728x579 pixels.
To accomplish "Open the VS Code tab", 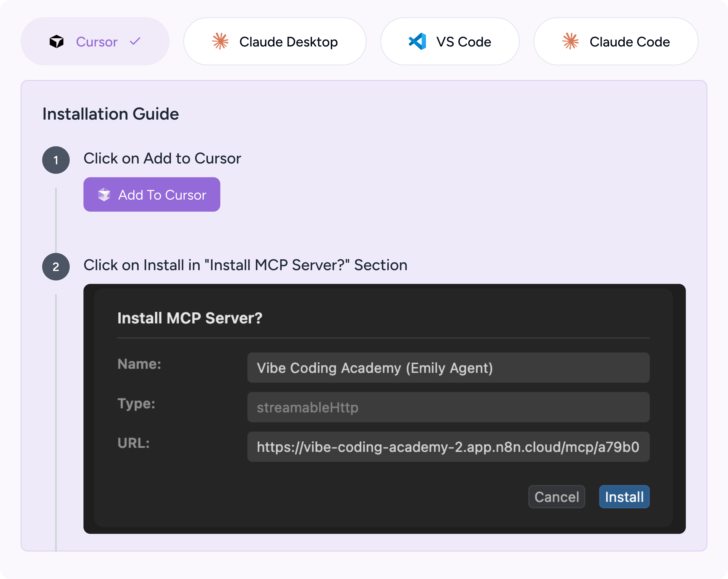I will pos(450,41).
